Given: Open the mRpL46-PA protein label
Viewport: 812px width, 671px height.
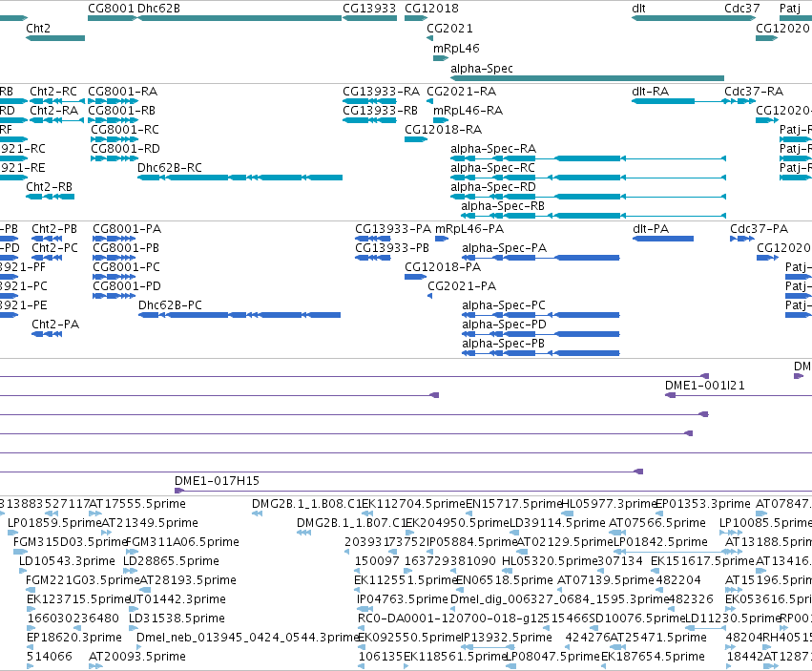Looking at the screenshot, I should click(469, 229).
